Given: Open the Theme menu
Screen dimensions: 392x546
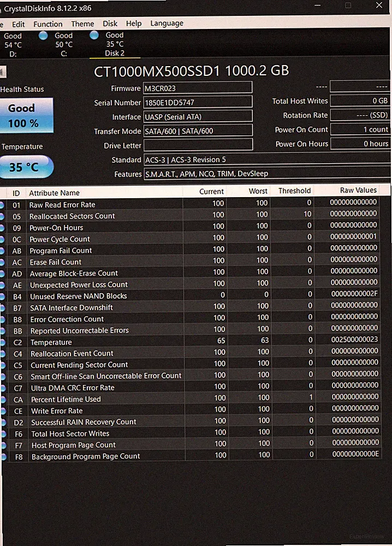Looking at the screenshot, I should [x=82, y=23].
